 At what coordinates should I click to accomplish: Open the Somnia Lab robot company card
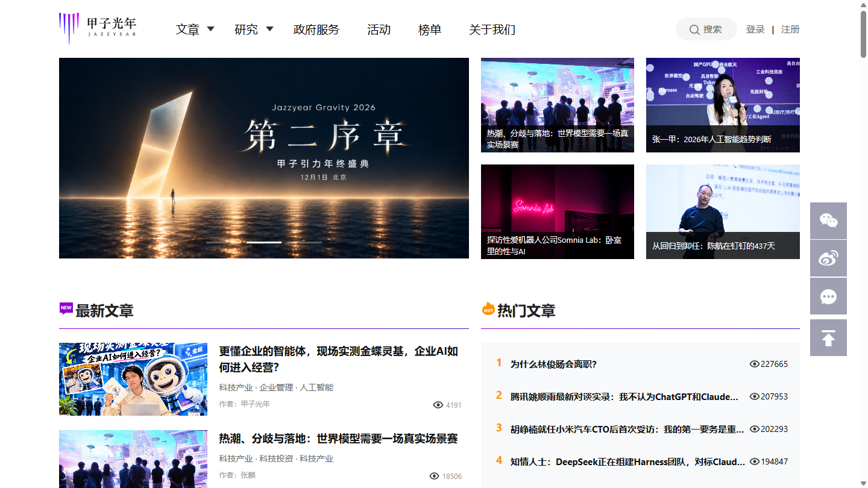[x=558, y=211]
